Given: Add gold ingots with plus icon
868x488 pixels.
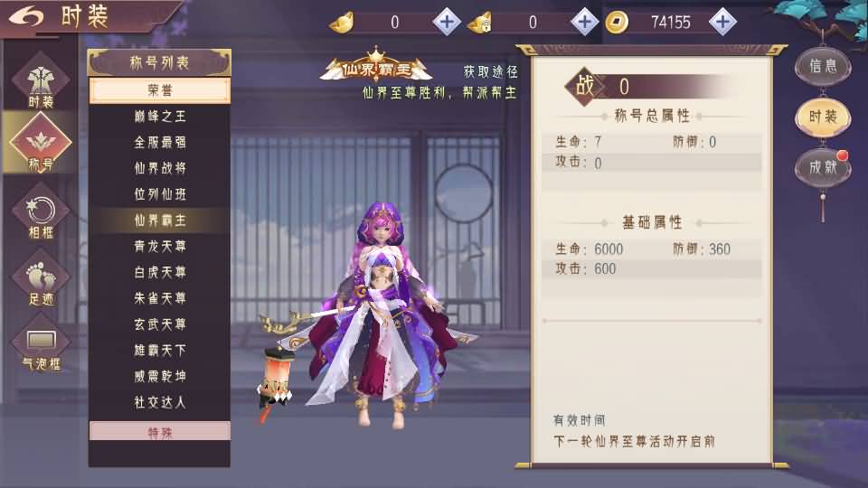Looking at the screenshot, I should pyautogui.click(x=447, y=22).
